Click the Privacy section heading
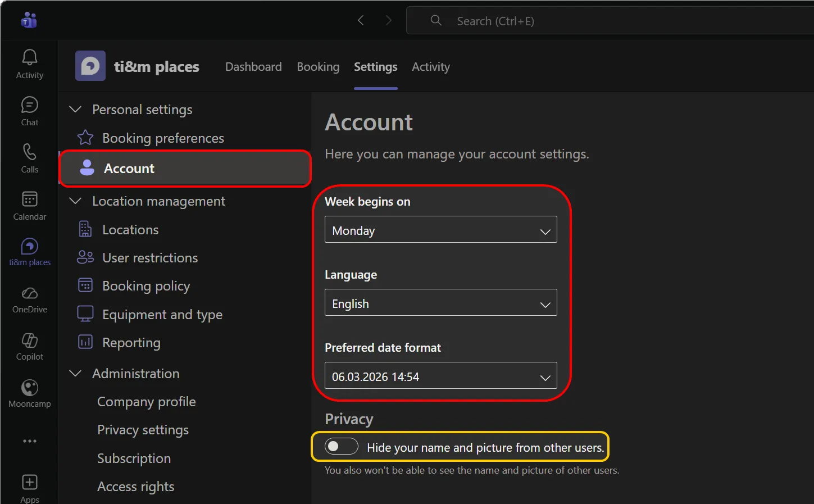 click(x=349, y=419)
